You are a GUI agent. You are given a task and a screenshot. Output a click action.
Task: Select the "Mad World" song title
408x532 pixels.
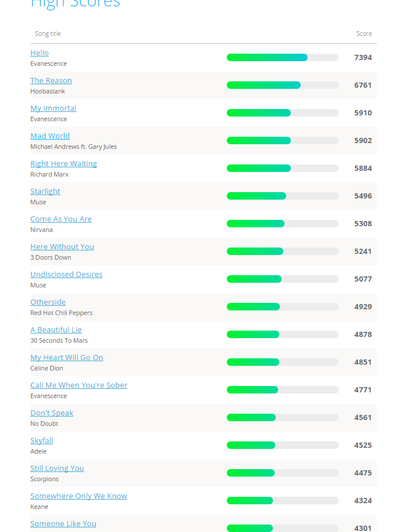(x=50, y=136)
